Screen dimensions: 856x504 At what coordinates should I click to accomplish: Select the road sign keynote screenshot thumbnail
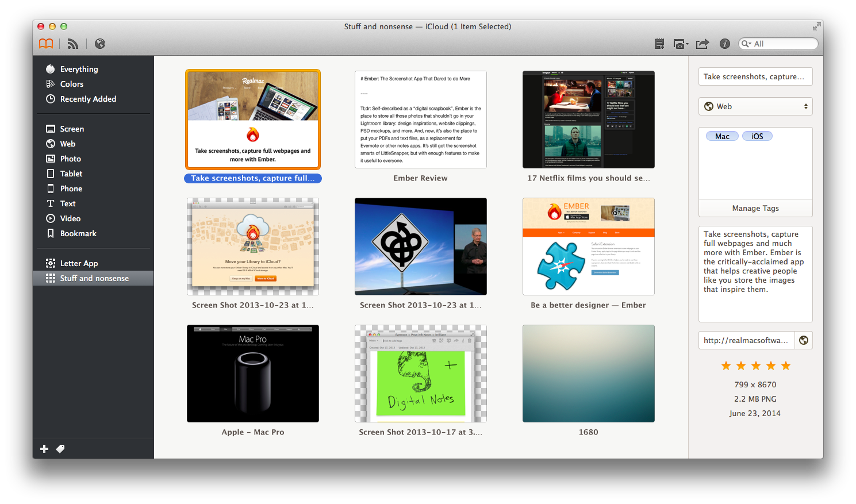(x=421, y=247)
